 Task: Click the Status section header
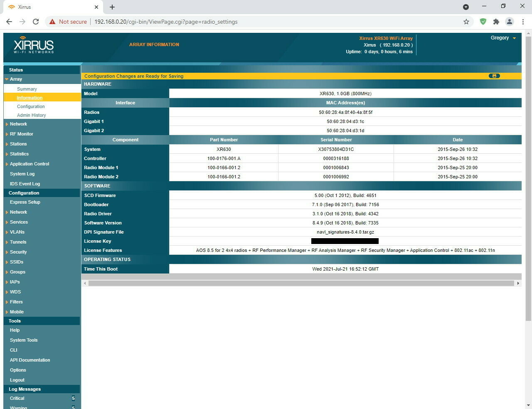pyautogui.click(x=42, y=70)
